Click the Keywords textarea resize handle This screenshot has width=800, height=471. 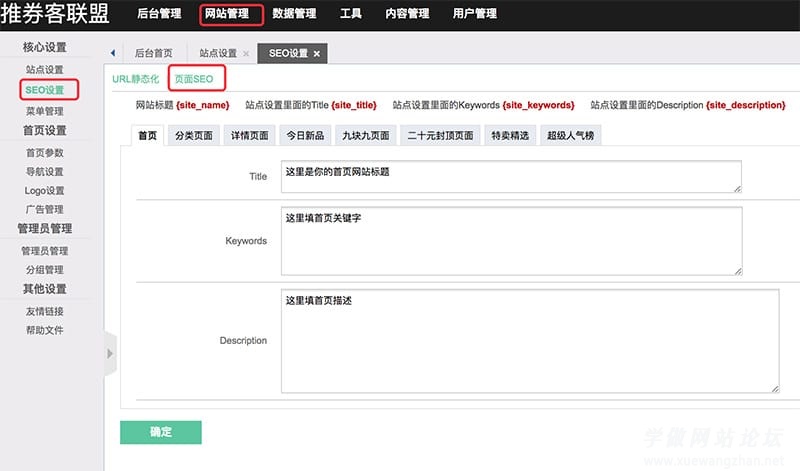(737, 269)
